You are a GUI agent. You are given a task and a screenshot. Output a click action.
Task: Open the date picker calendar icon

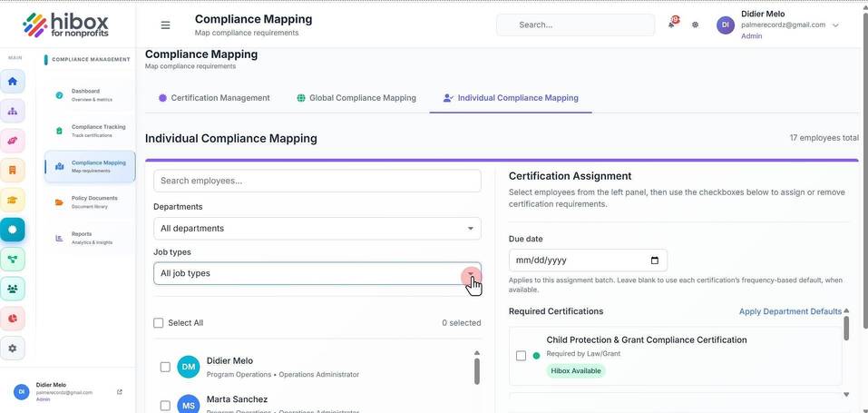tap(655, 261)
